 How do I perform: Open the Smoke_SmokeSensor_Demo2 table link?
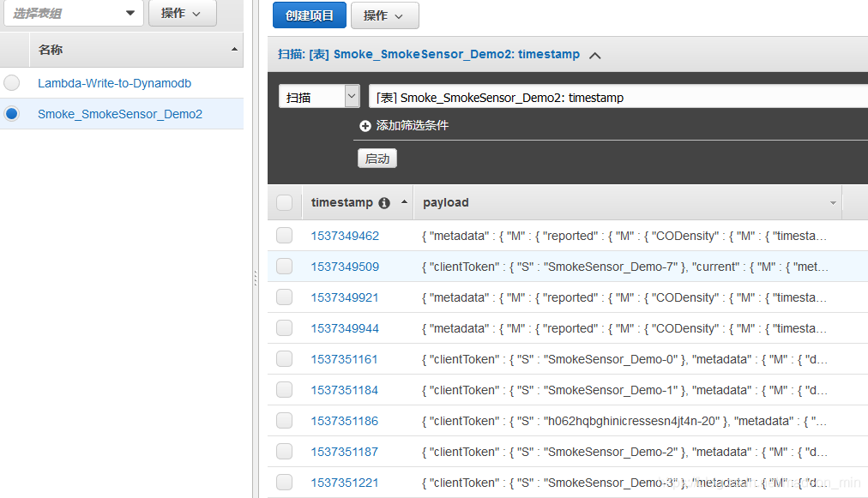[120, 114]
